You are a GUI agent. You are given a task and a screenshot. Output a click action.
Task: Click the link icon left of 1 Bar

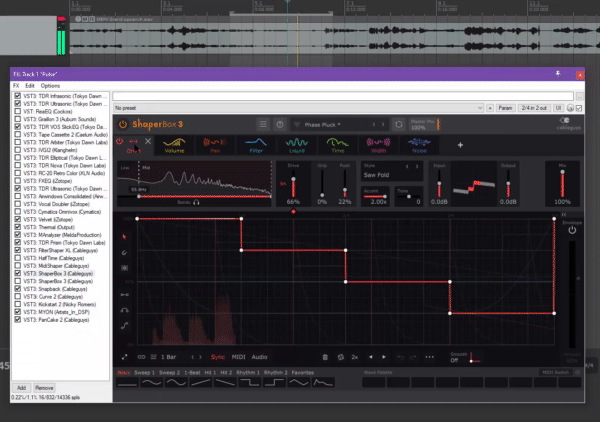tap(141, 357)
